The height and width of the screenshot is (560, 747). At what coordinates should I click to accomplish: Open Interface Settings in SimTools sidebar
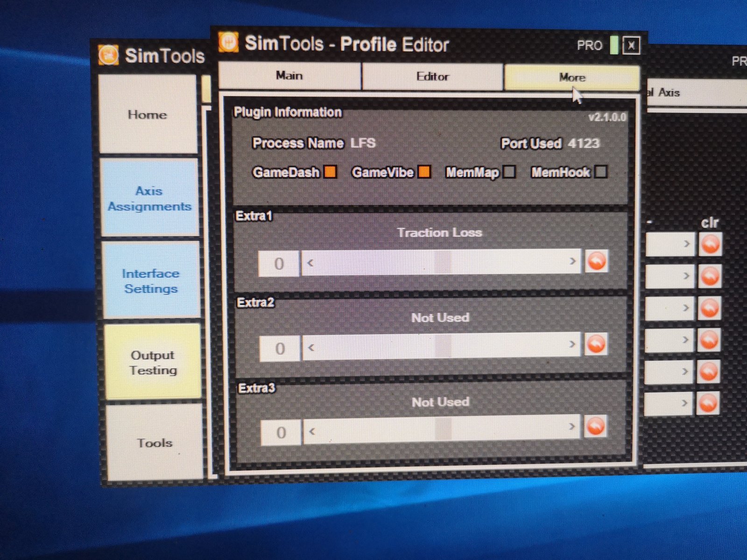(151, 281)
